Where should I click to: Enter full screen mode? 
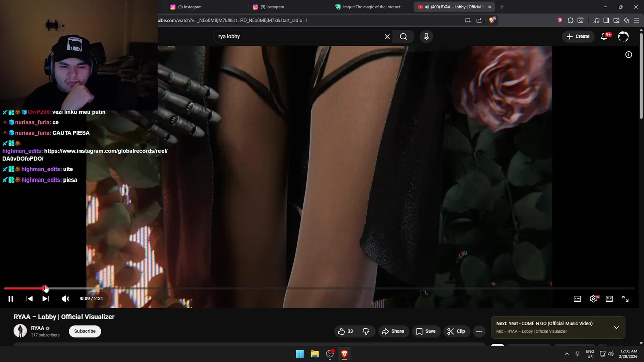tap(625, 299)
